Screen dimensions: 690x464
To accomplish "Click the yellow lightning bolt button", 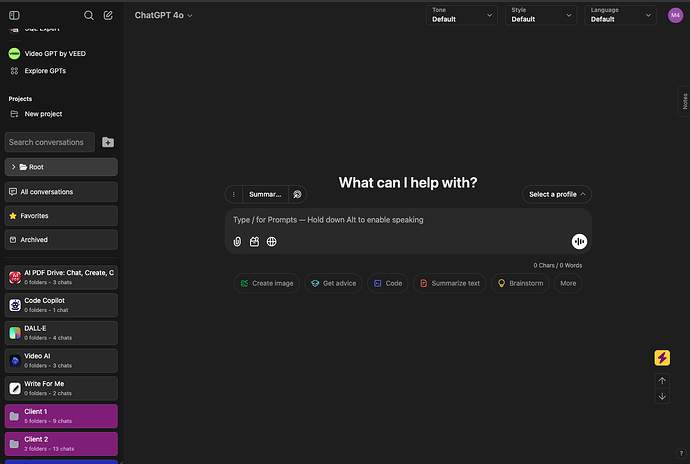I will pyautogui.click(x=662, y=358).
